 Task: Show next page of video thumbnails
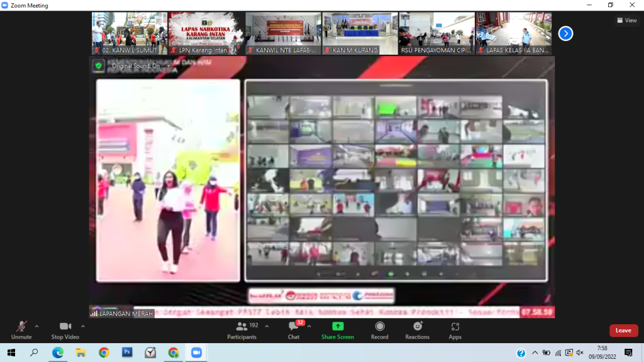565,33
